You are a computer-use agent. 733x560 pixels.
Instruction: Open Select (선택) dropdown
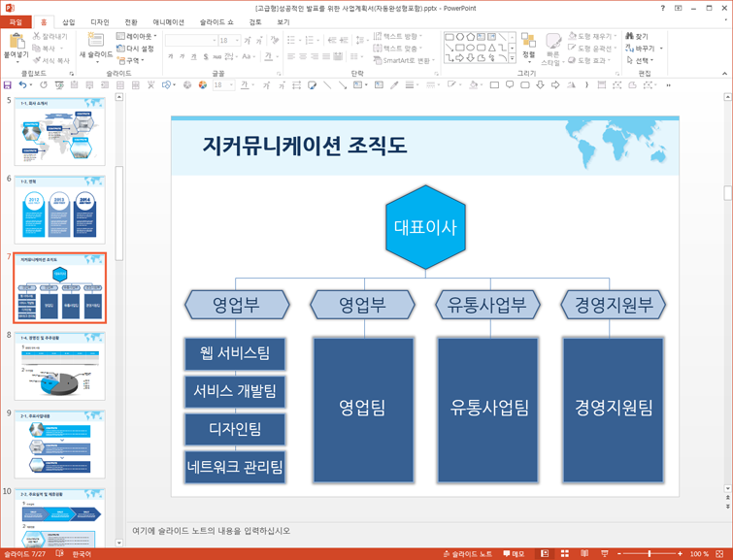pyautogui.click(x=640, y=60)
